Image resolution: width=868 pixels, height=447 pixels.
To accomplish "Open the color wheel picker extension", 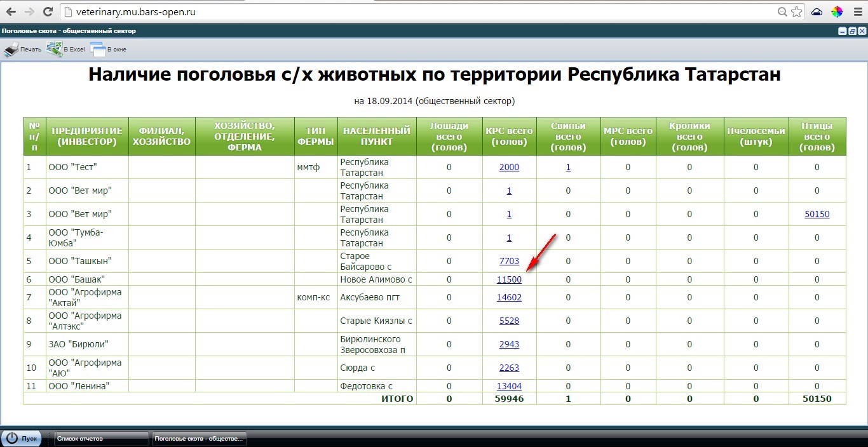I will coord(837,12).
